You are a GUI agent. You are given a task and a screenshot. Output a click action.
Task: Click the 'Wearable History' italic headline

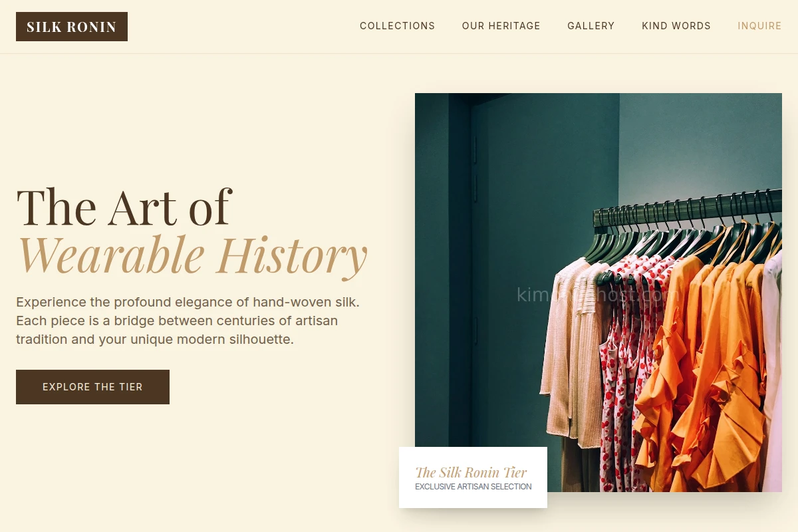pos(192,255)
